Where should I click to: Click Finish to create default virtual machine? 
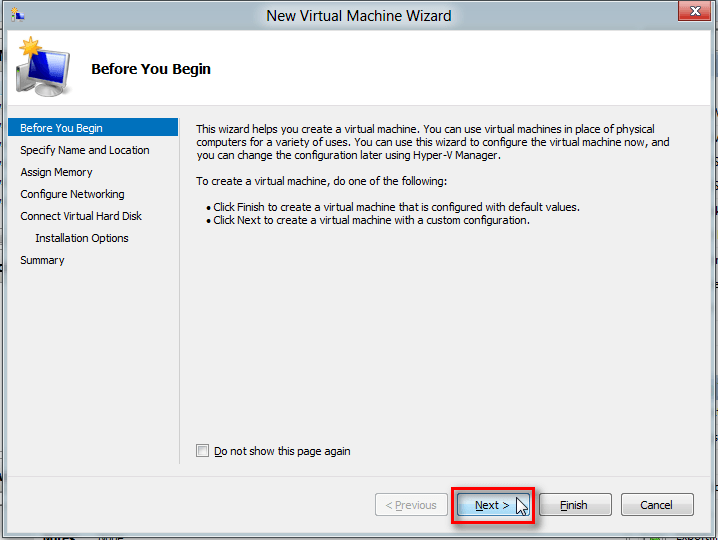(573, 505)
